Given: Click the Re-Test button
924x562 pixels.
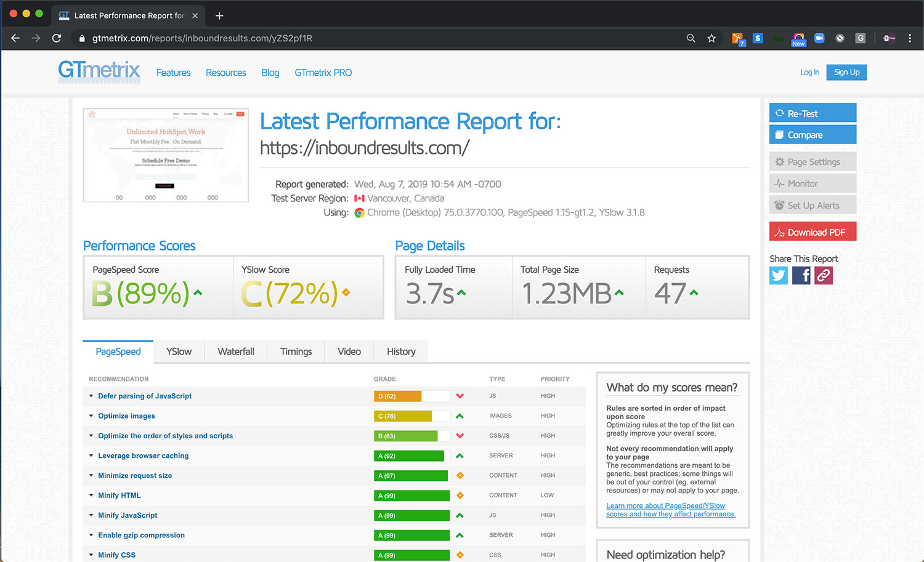Looking at the screenshot, I should [x=813, y=113].
